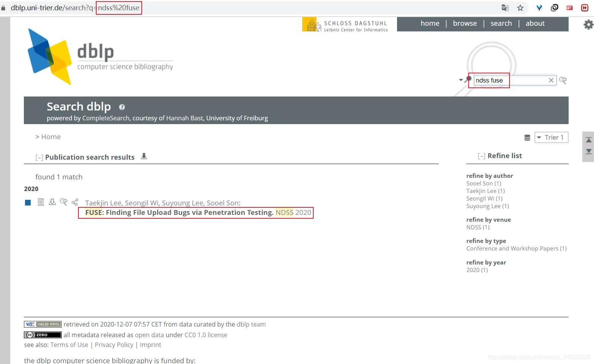Open Imprint link
This screenshot has height=364, width=594.
pos(150,345)
